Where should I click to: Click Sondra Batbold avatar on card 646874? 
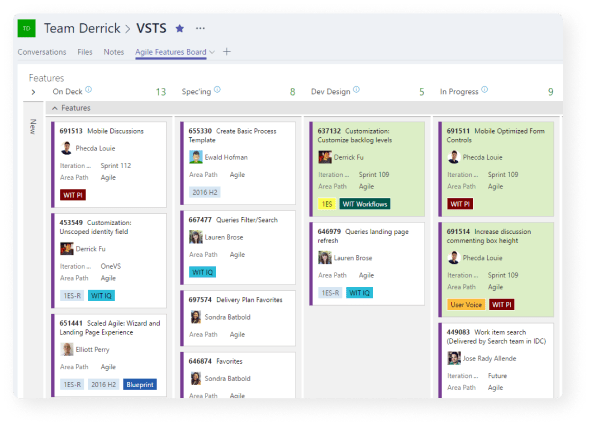[x=196, y=378]
